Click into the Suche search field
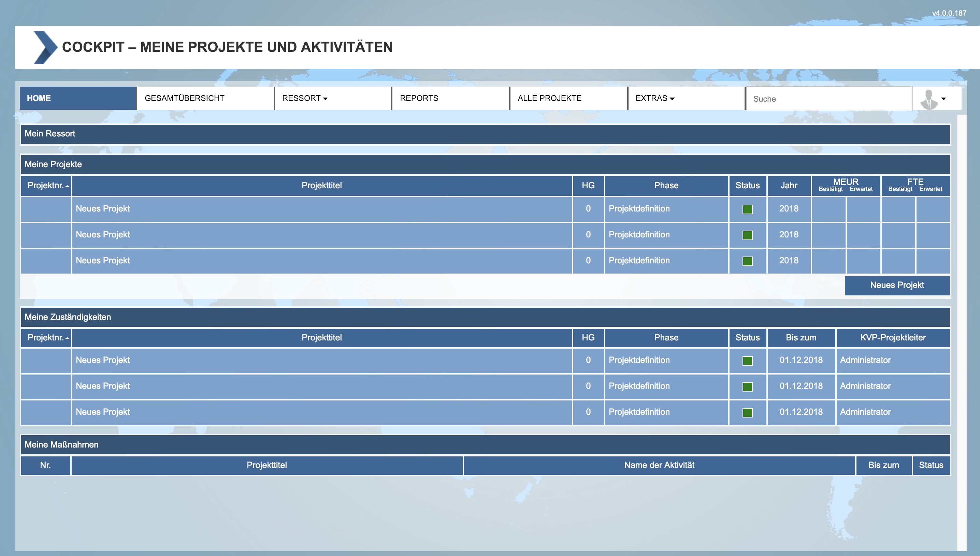 [828, 99]
